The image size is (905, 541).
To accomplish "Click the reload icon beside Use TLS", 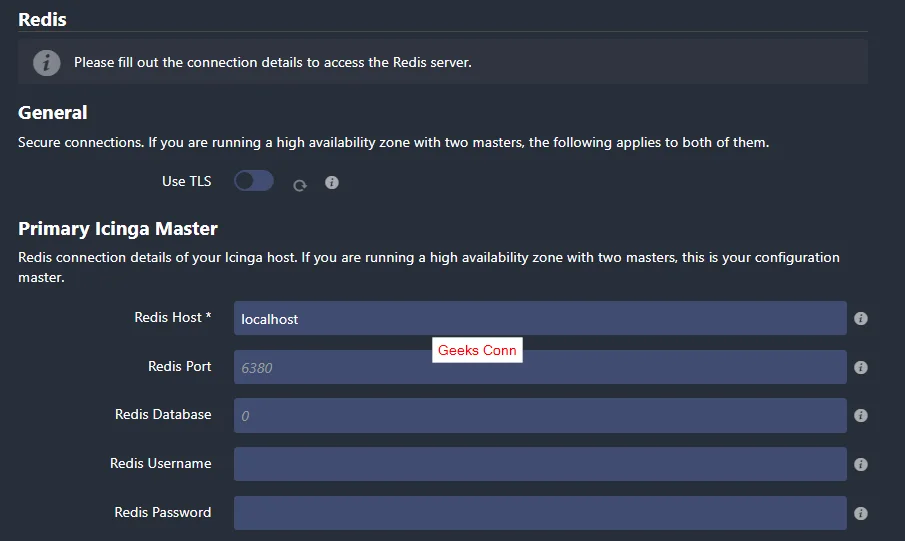I will [x=299, y=184].
